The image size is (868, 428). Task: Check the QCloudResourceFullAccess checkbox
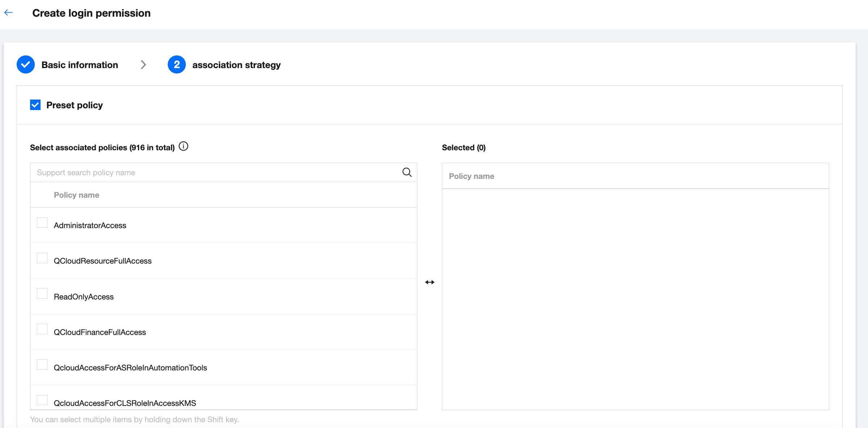pos(42,258)
